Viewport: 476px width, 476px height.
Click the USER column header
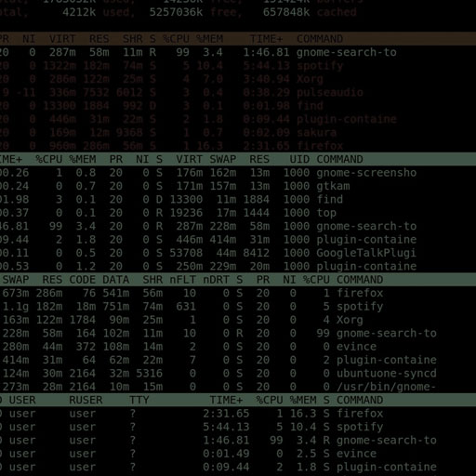click(22, 400)
